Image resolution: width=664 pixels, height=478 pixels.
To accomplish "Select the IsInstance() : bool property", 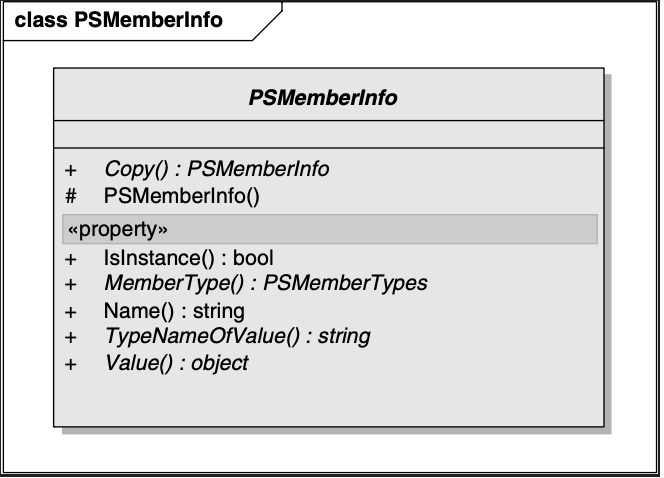I will (x=188, y=258).
